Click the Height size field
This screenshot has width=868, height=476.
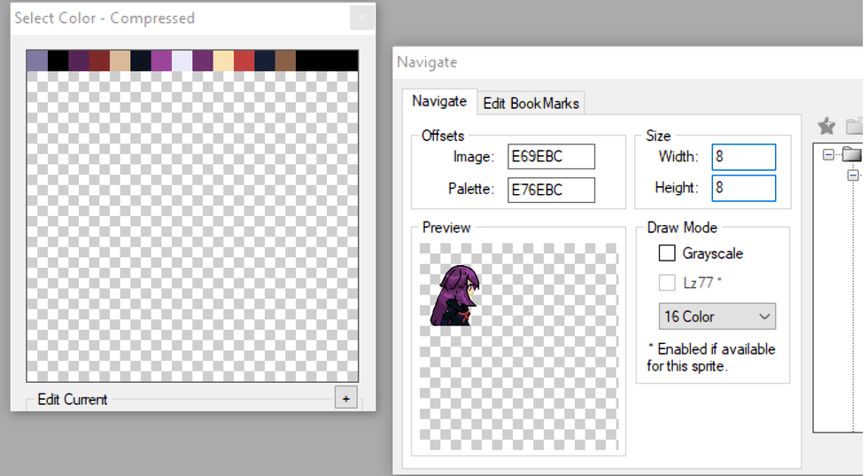click(743, 188)
